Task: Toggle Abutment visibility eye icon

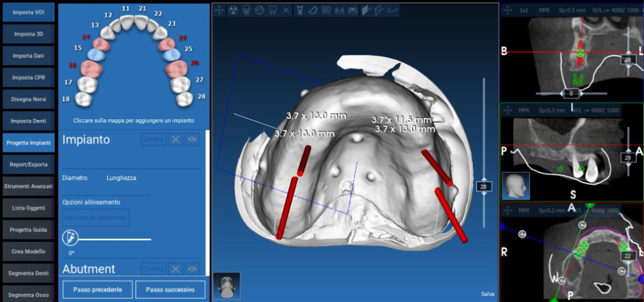Action: click(192, 269)
